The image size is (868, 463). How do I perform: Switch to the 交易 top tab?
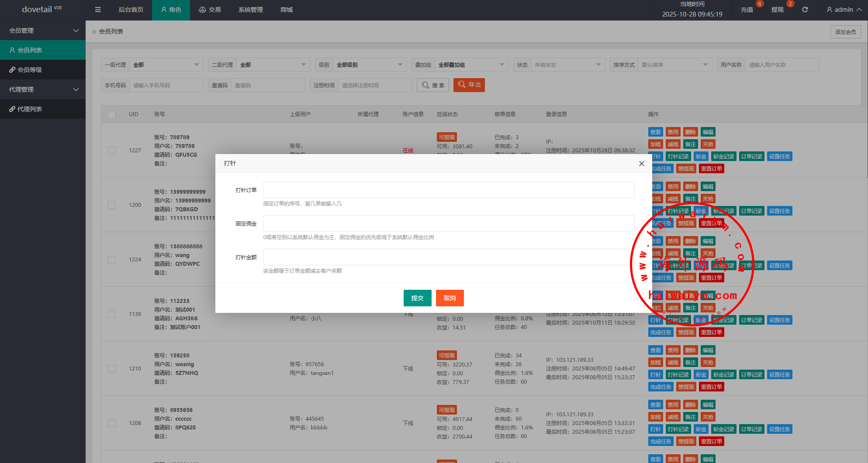click(210, 10)
